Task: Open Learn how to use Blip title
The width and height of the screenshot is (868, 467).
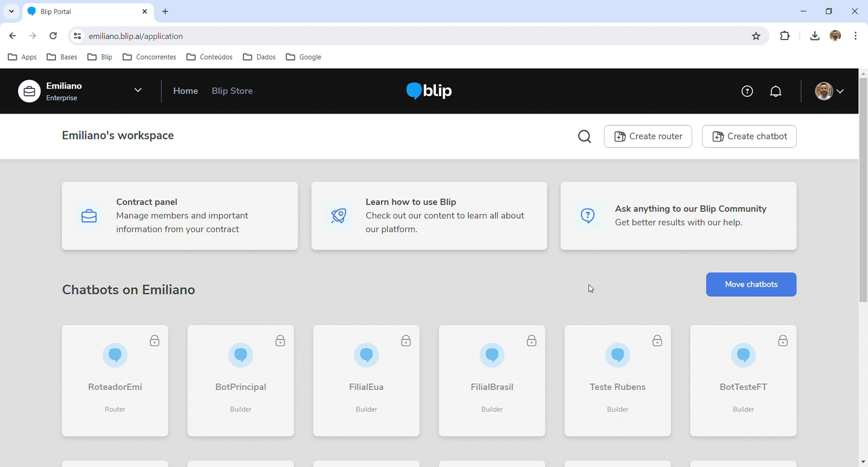Action: (x=411, y=202)
